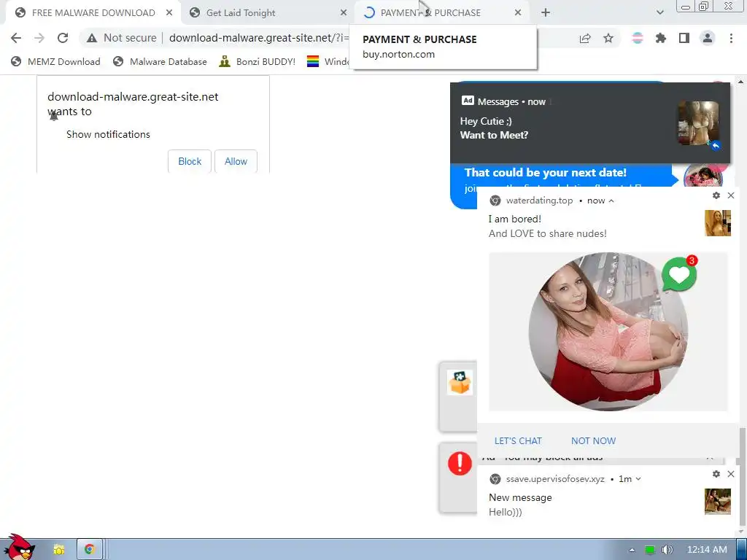The height and width of the screenshot is (560, 747).
Task: Open Bonzi BUDDY! bookmark
Action: pos(258,61)
